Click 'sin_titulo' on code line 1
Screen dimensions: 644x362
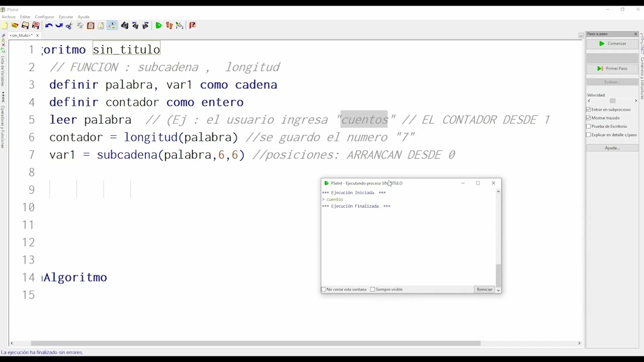126,50
